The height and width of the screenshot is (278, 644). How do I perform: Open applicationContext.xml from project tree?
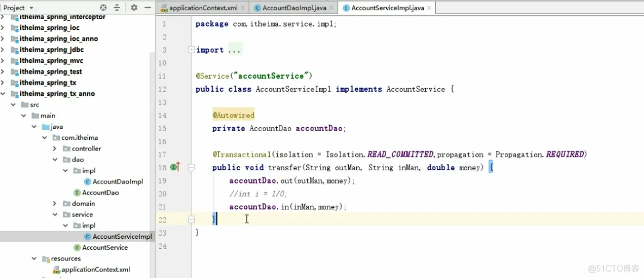point(96,270)
